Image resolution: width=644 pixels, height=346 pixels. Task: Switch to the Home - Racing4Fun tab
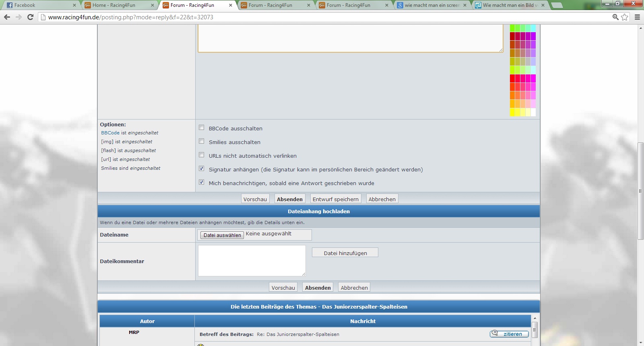(117, 5)
